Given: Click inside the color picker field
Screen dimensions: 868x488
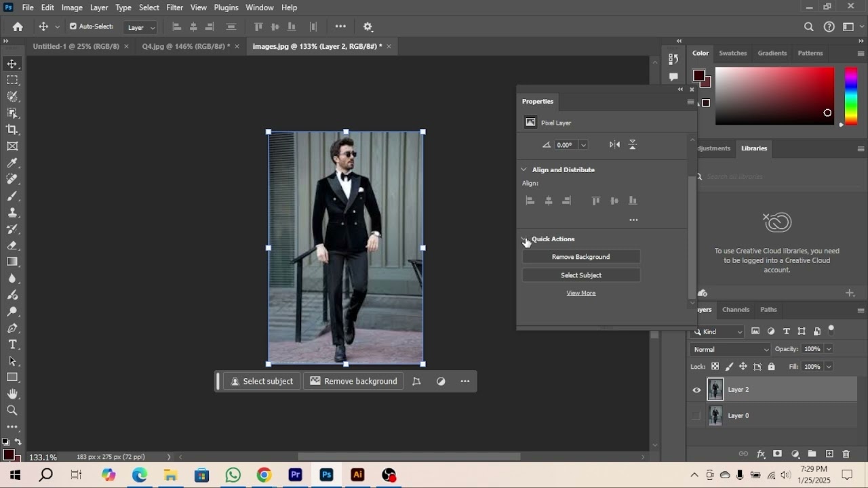Looking at the screenshot, I should (774, 96).
